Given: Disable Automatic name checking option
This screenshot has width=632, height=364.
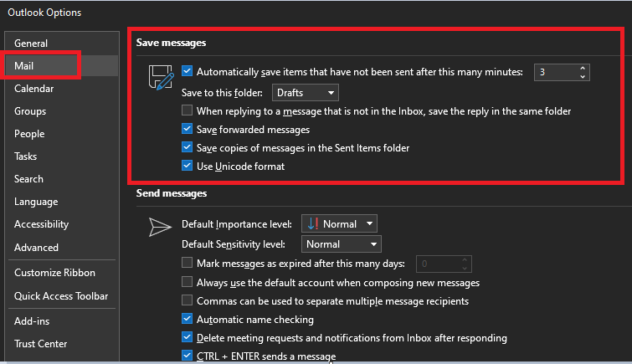Looking at the screenshot, I should click(187, 319).
